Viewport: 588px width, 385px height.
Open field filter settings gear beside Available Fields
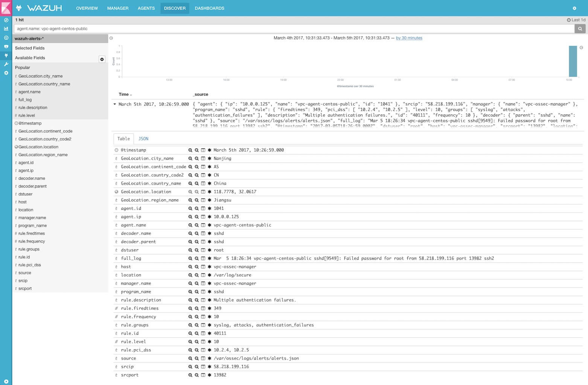pos(102,59)
